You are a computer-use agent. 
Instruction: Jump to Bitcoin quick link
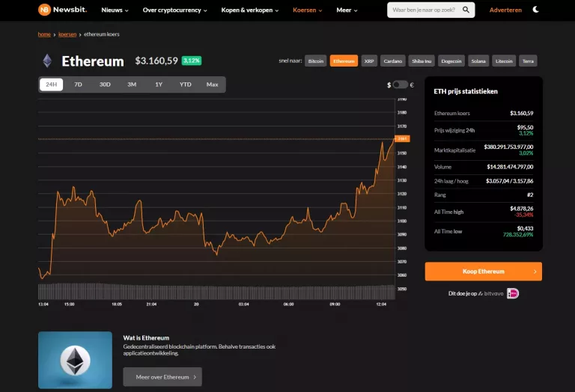(316, 61)
